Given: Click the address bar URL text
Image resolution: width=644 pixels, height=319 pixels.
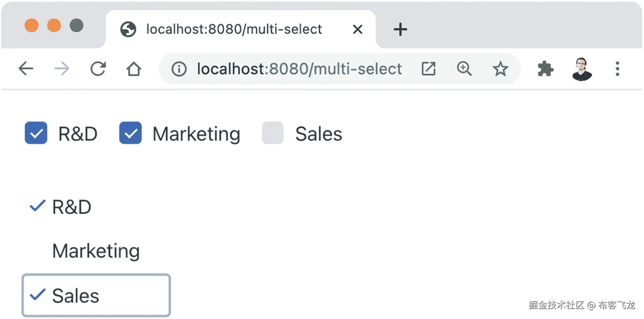Looking at the screenshot, I should [299, 69].
